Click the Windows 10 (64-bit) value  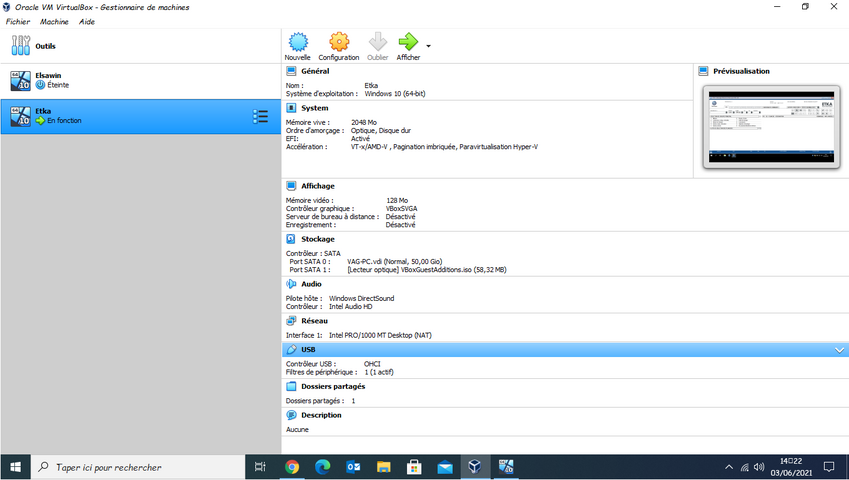coord(395,94)
